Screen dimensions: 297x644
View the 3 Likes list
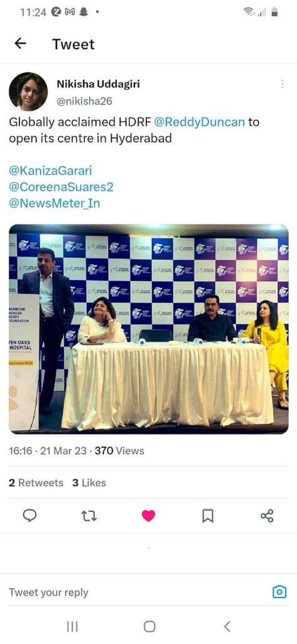[89, 482]
